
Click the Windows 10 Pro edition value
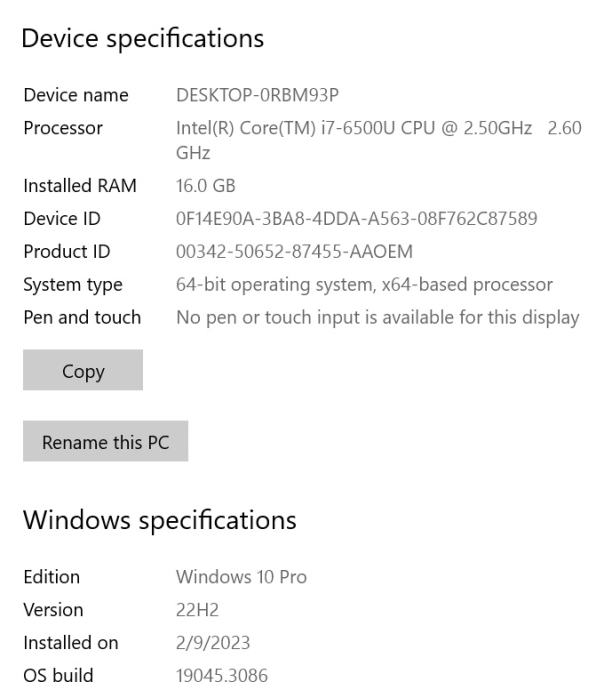pos(241,577)
